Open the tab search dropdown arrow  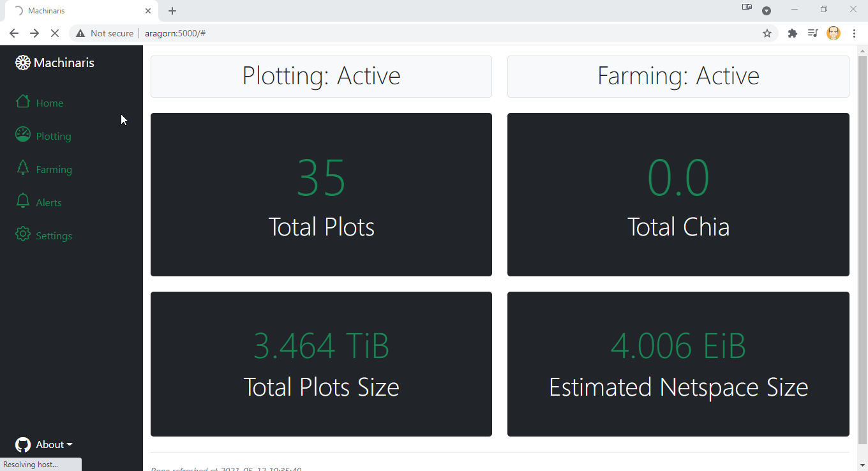(767, 11)
